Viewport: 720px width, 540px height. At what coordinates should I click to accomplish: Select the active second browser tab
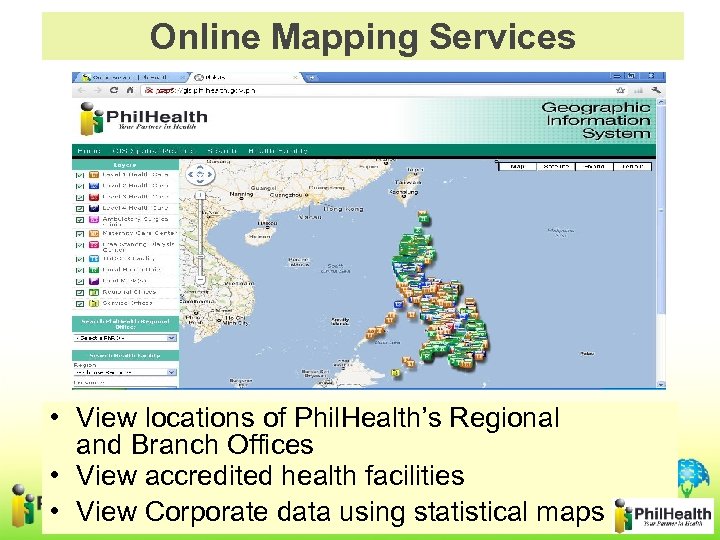pyautogui.click(x=246, y=78)
